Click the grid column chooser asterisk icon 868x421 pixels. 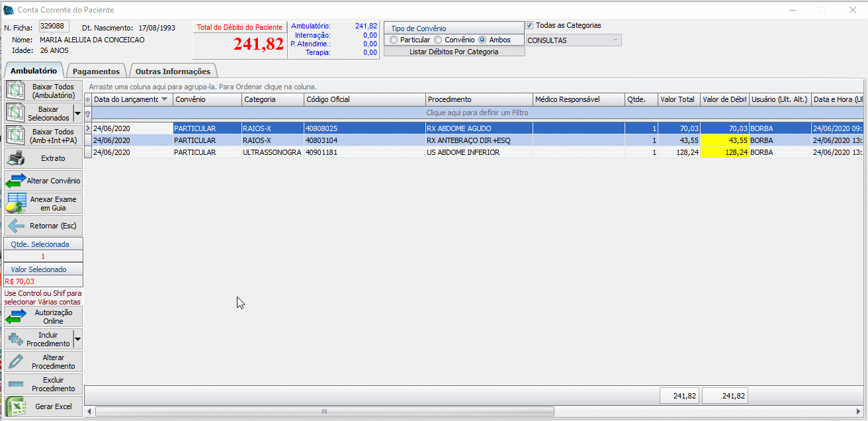coord(87,99)
